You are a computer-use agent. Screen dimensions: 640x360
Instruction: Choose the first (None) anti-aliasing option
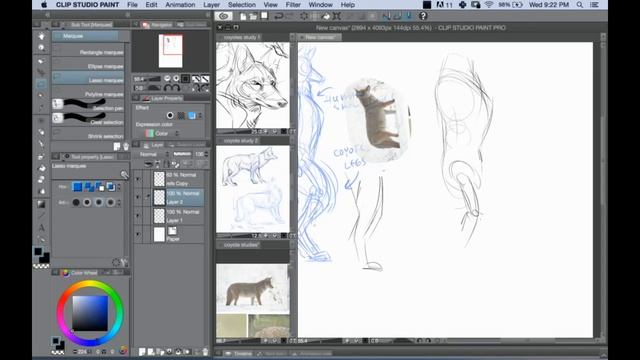[76, 202]
